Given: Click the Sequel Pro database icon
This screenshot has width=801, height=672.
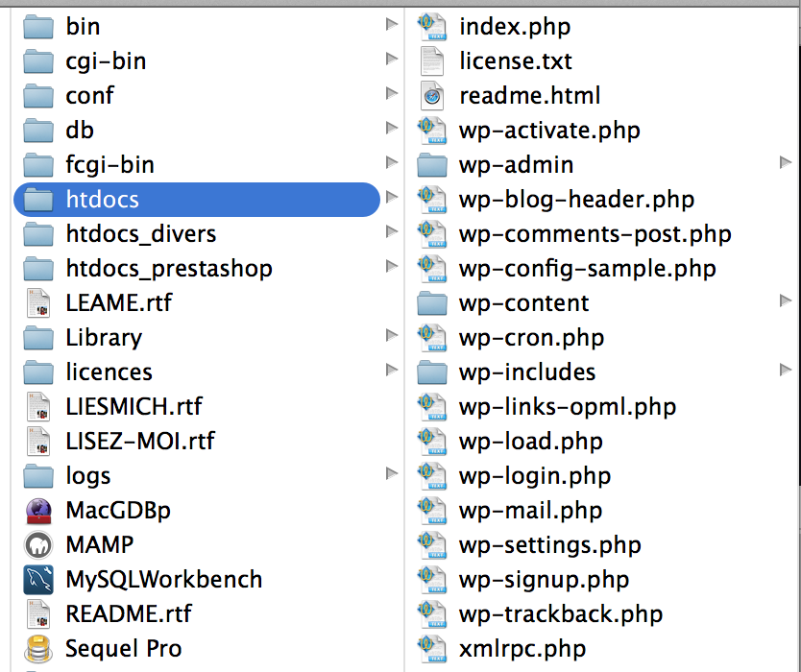Looking at the screenshot, I should click(38, 649).
